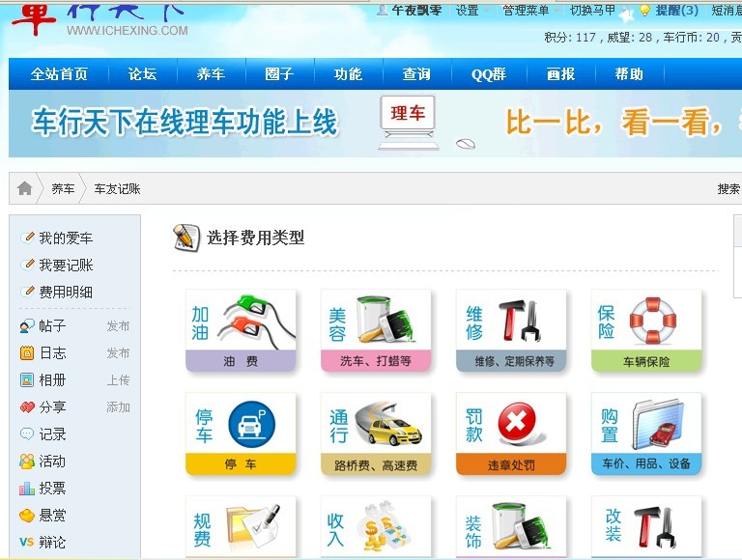Screen dimensions: 742x560
Task: Click the 分享 hearts icon in sidebar
Action: [27, 406]
